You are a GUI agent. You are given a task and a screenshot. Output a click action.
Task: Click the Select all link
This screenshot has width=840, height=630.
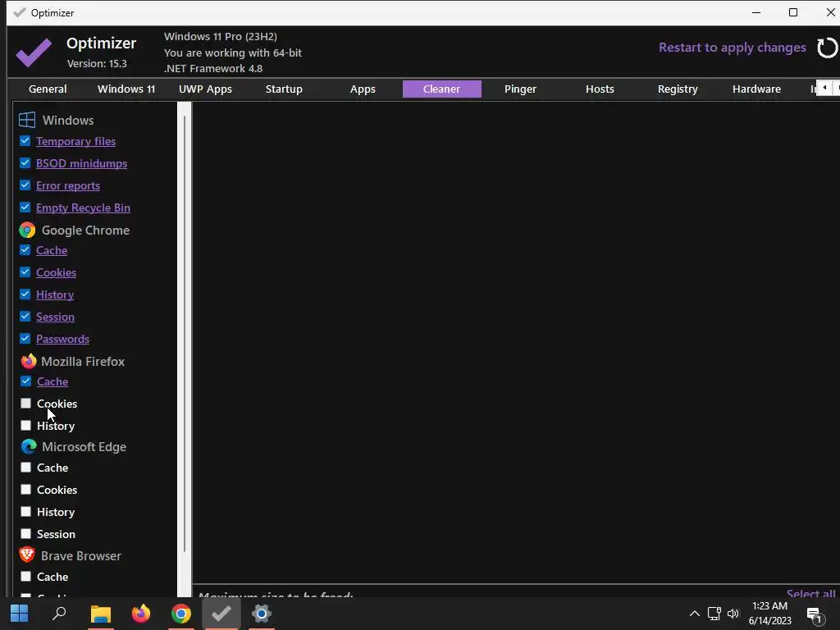pyautogui.click(x=810, y=593)
